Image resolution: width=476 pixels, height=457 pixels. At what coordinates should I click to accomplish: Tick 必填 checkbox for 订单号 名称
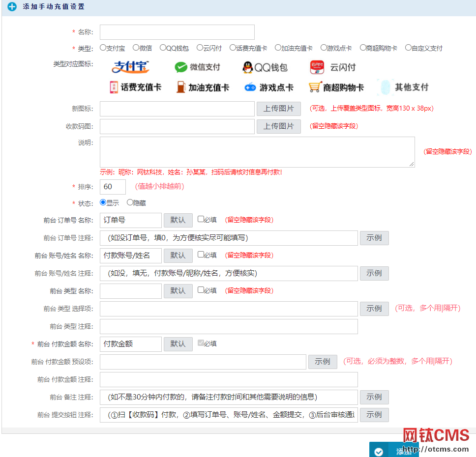[201, 219]
